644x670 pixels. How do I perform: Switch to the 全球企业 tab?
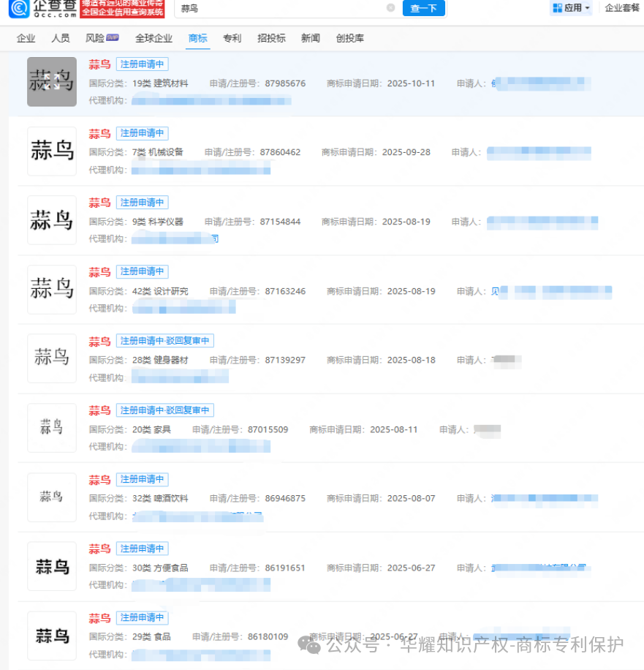click(x=154, y=38)
